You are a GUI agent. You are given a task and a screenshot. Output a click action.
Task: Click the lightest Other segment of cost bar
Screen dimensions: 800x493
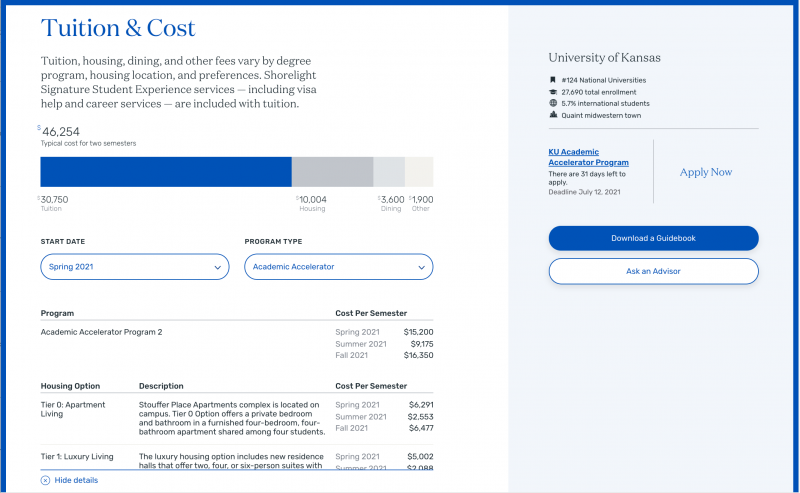click(419, 172)
